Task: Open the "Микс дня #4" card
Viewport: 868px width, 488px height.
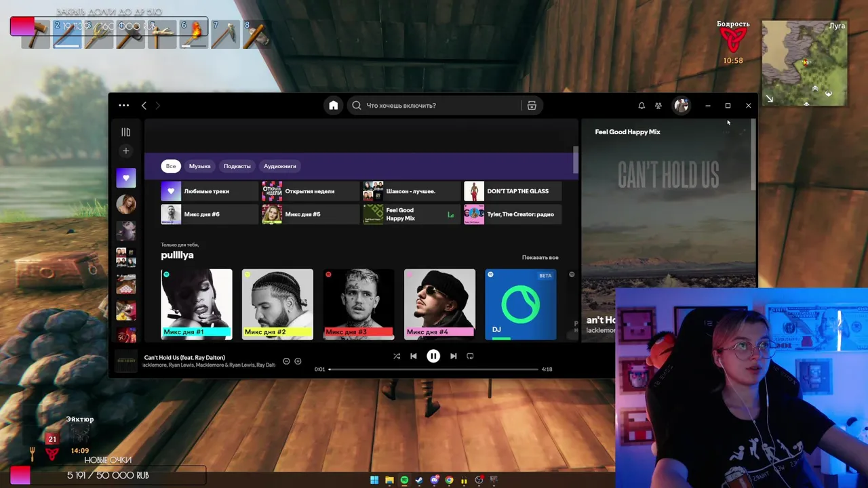Action: click(x=439, y=304)
